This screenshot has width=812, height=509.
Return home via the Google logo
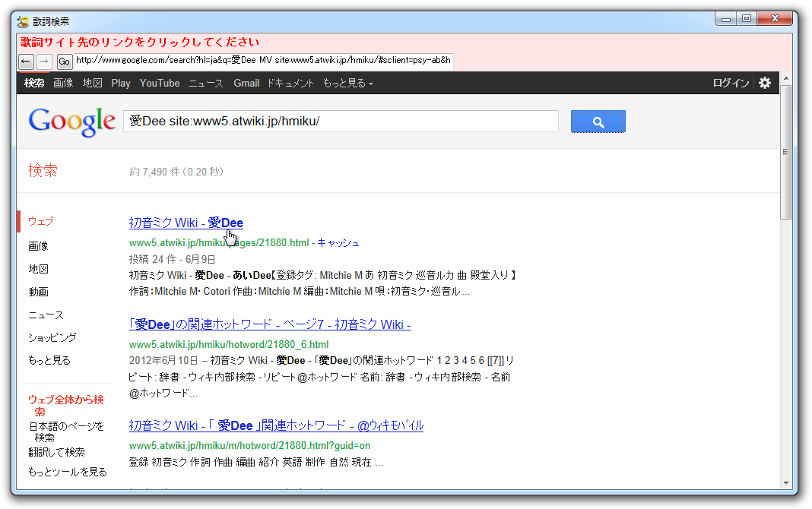pyautogui.click(x=72, y=122)
